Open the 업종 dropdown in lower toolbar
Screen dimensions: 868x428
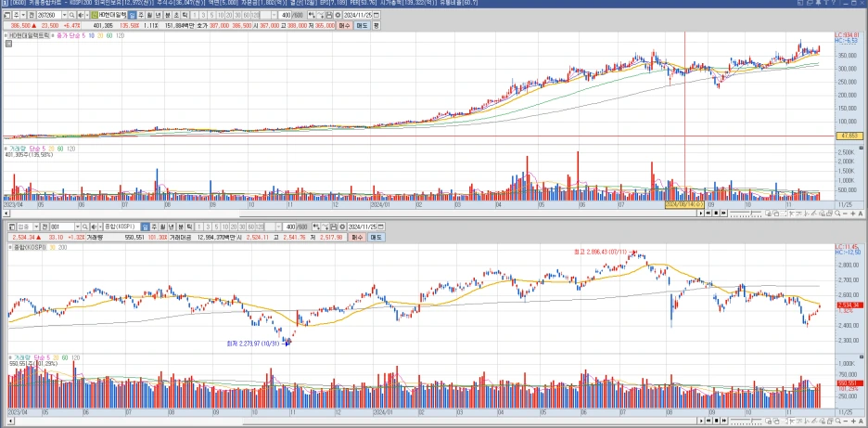[x=36, y=227]
